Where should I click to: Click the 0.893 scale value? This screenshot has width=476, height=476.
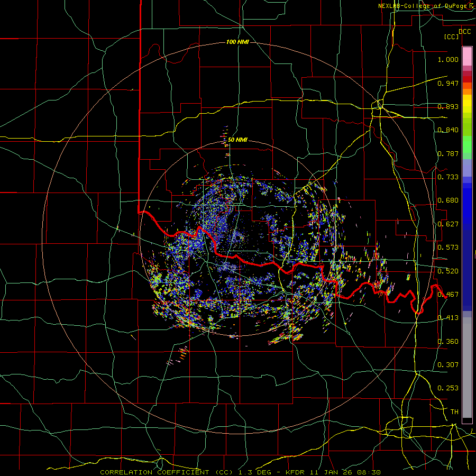point(448,106)
